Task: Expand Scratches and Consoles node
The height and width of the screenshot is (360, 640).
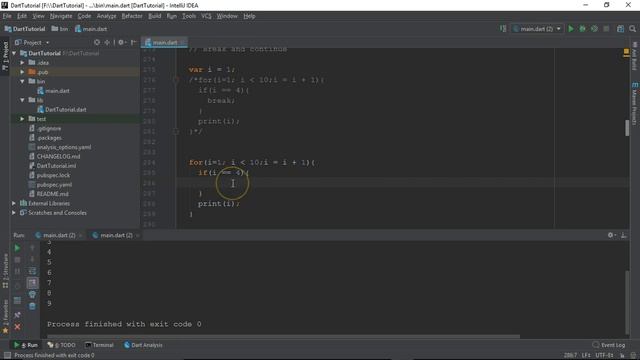Action: pyautogui.click(x=14, y=213)
